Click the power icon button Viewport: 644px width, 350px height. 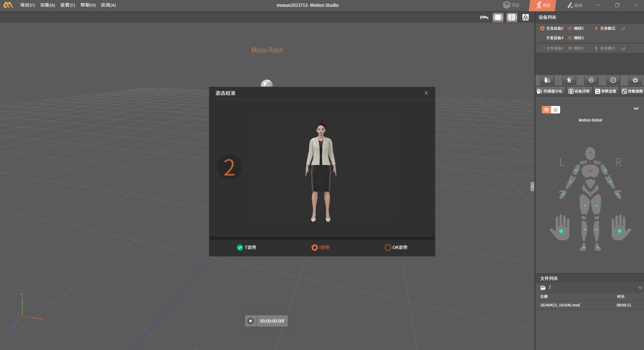coord(635,80)
